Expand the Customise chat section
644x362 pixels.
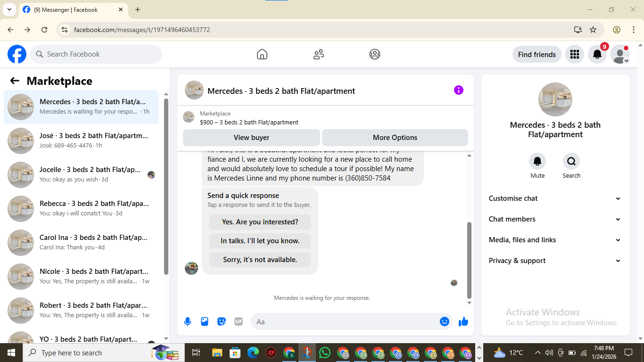555,198
